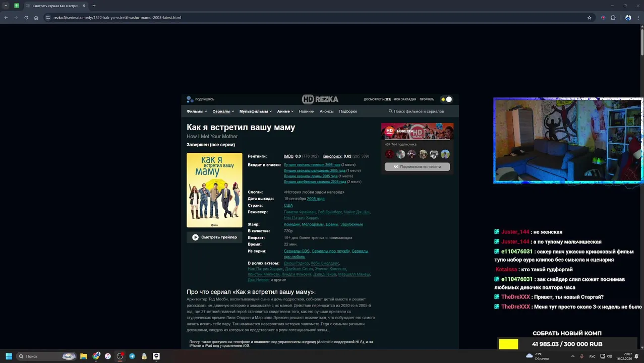Open director Памела Фрайман link

(300, 212)
